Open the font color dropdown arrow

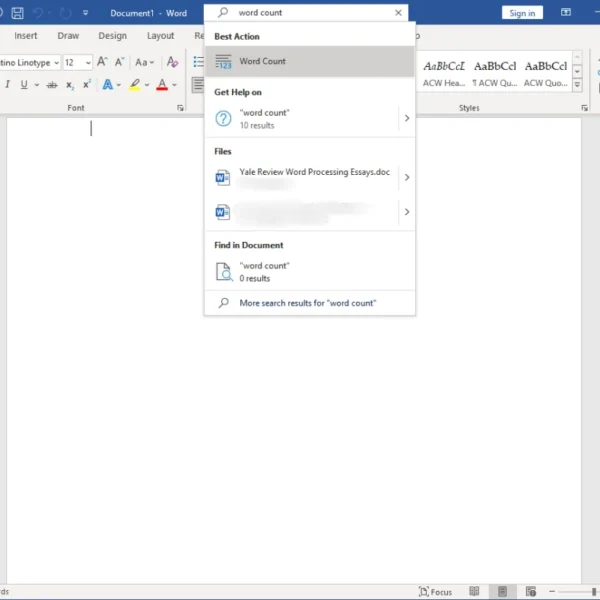(174, 85)
